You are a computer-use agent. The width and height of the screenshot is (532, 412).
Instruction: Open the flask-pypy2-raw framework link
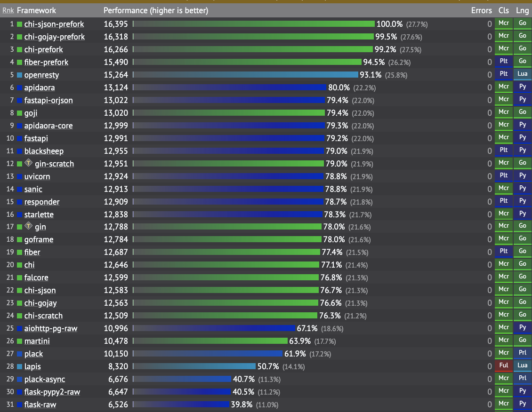click(x=52, y=392)
